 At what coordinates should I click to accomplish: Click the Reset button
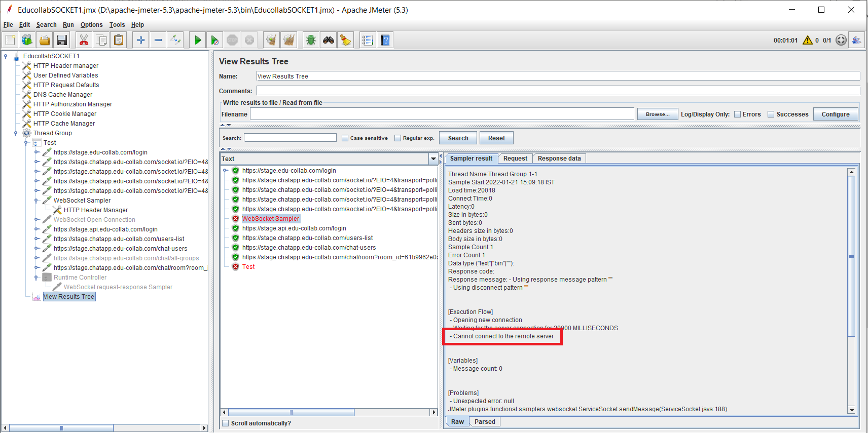pos(496,138)
